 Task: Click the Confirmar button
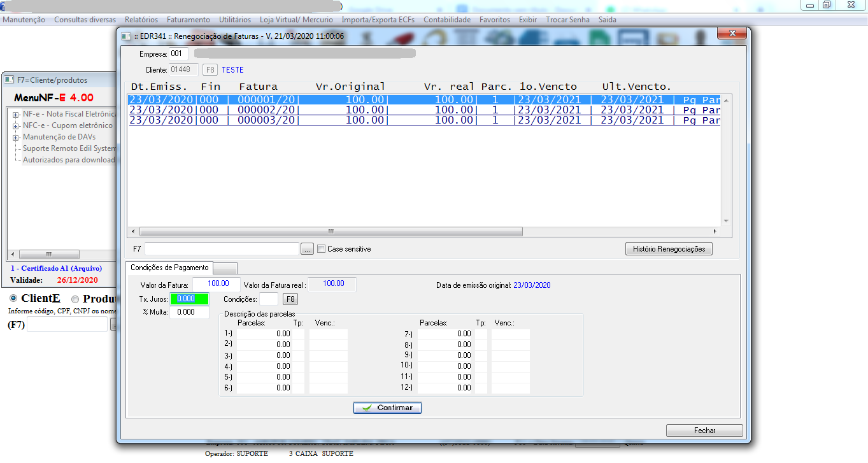[x=387, y=408]
